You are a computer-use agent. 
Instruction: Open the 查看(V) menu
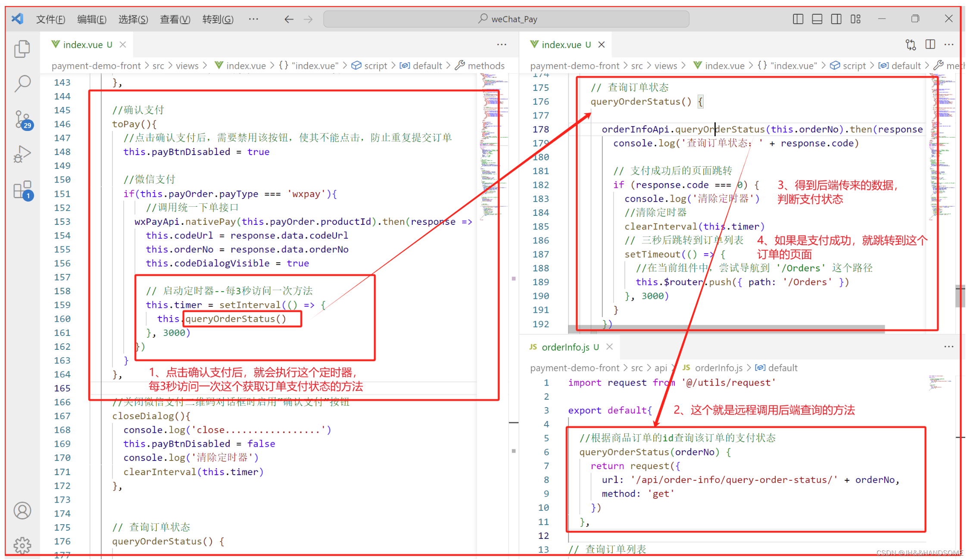pos(175,19)
